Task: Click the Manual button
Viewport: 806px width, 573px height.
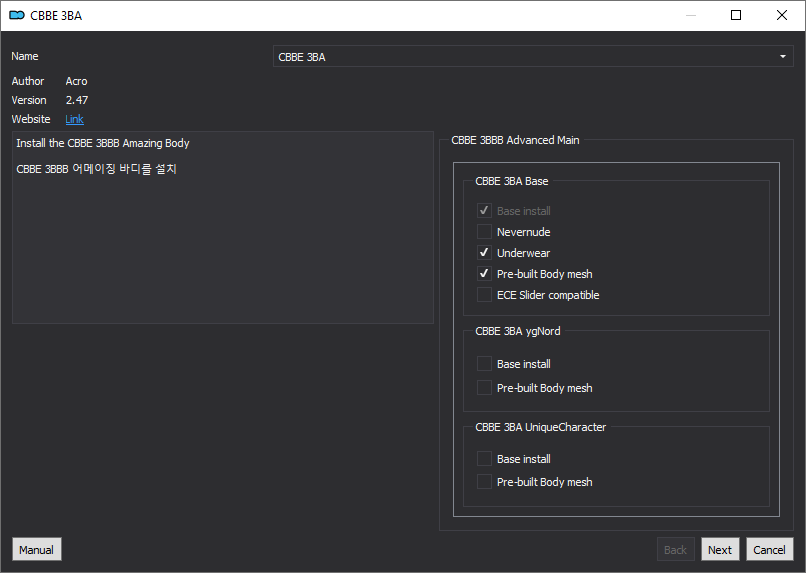Action: pyautogui.click(x=36, y=549)
